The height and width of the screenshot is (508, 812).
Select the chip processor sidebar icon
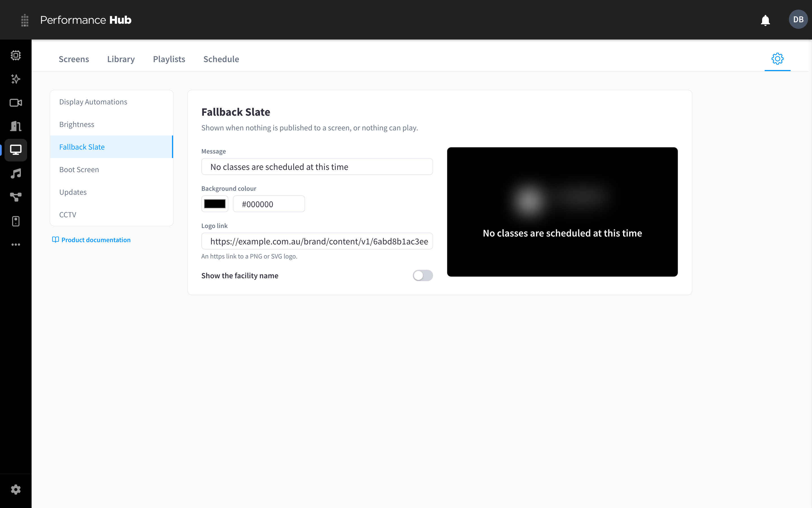tap(16, 55)
